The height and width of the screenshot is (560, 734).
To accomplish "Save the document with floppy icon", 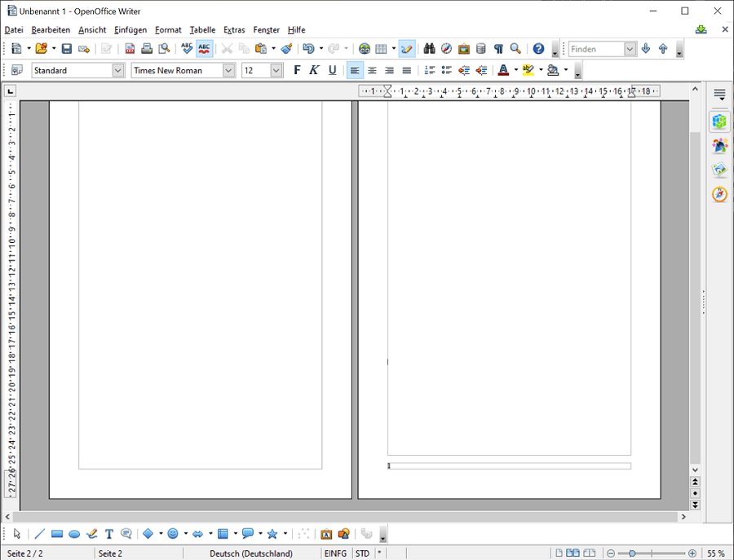I will (x=67, y=49).
